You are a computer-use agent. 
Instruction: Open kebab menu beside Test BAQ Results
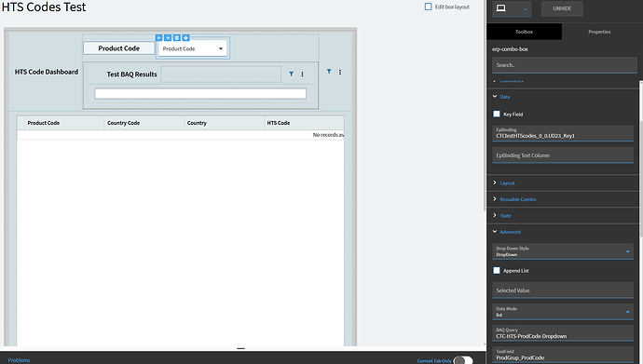[x=302, y=74]
